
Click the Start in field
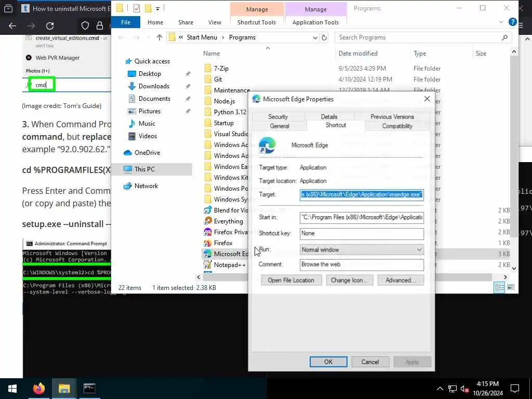362,218
